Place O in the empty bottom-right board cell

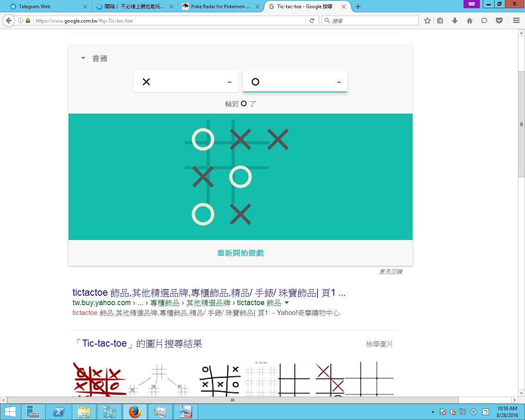pyautogui.click(x=278, y=214)
